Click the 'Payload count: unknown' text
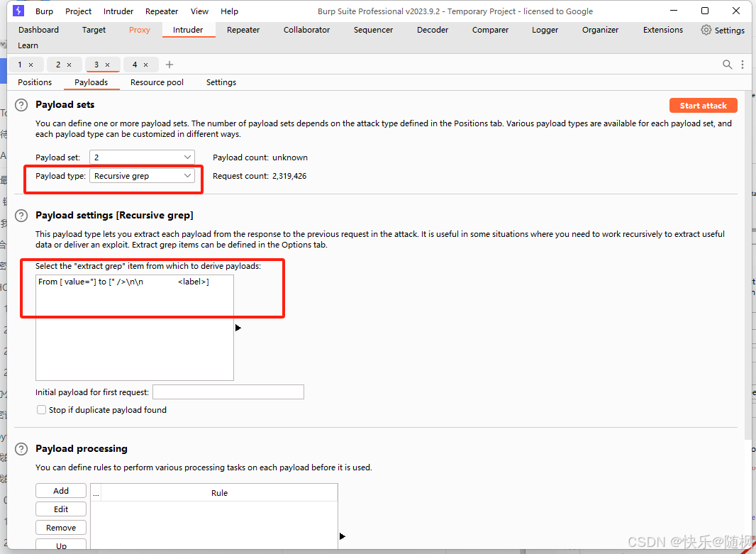The image size is (756, 554). [260, 157]
